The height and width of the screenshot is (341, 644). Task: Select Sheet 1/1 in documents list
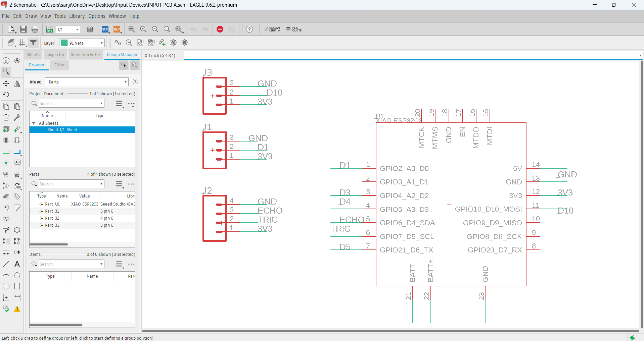click(x=82, y=129)
